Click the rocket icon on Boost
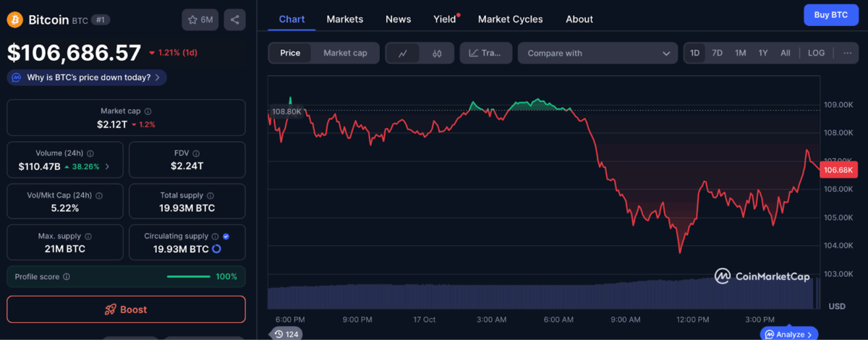Image resolution: width=868 pixels, height=340 pixels. click(111, 310)
